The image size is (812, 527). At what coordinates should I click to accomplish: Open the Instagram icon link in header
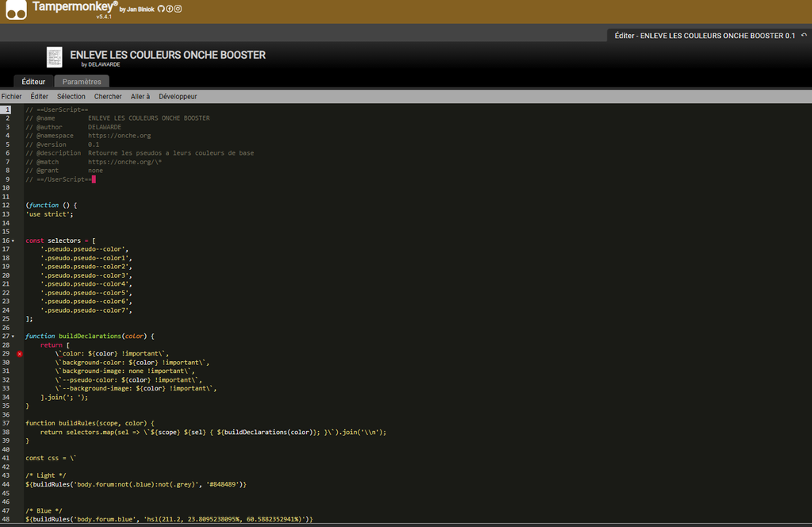point(178,9)
